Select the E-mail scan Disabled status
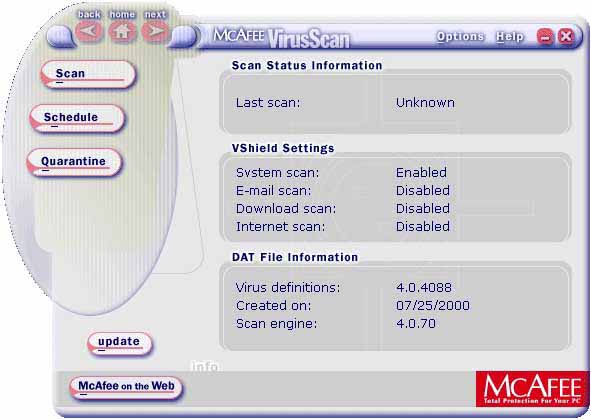Viewport: 591px width, 420px height. click(423, 191)
